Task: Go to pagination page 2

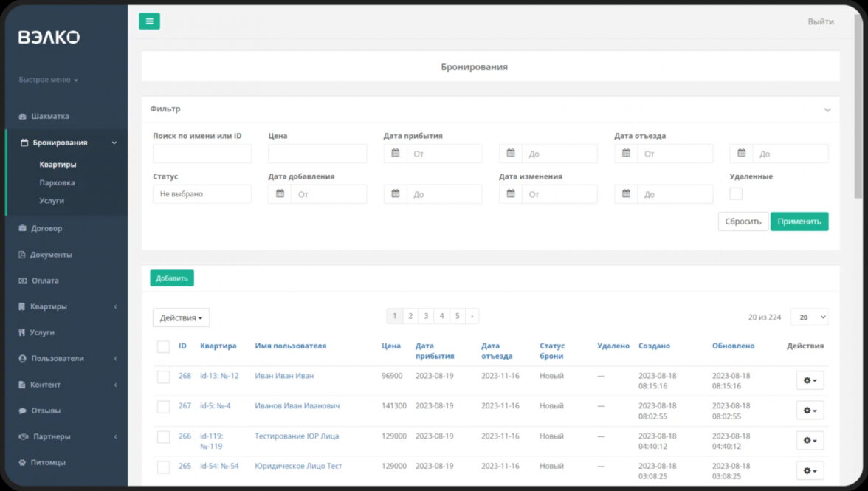Action: click(x=410, y=316)
